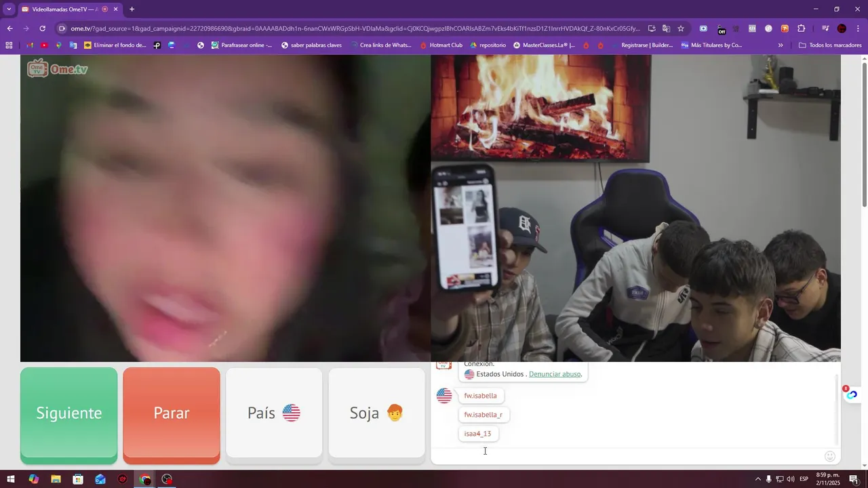Reload the Ome.tv page

(x=42, y=28)
